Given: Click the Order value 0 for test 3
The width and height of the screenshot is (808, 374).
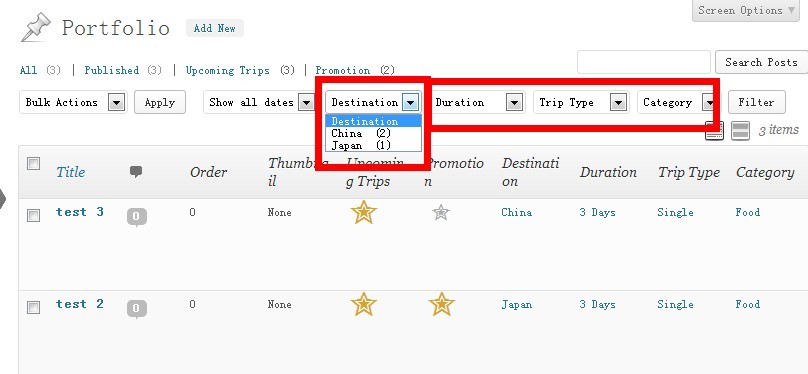Looking at the screenshot, I should click(x=192, y=212).
